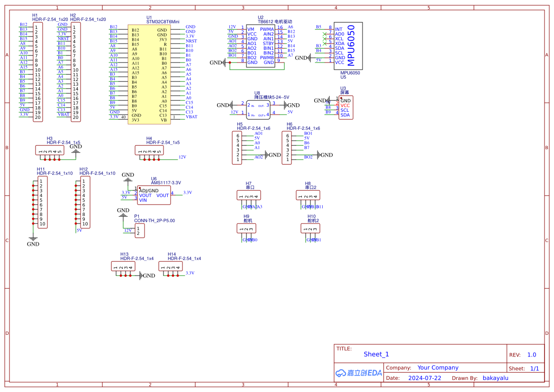The height and width of the screenshot is (392, 554).
Task: Click the date 2024-07-22 in title block
Action: click(425, 378)
